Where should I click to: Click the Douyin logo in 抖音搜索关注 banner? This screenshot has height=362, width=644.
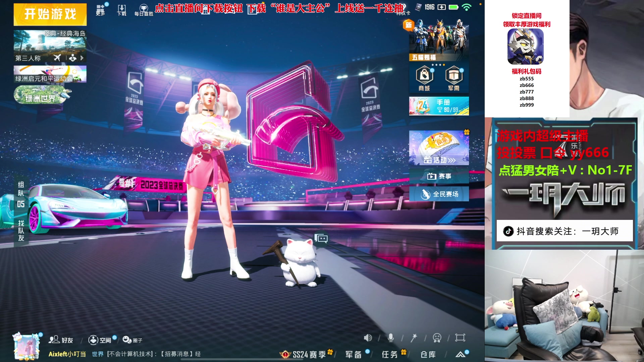[x=508, y=231]
